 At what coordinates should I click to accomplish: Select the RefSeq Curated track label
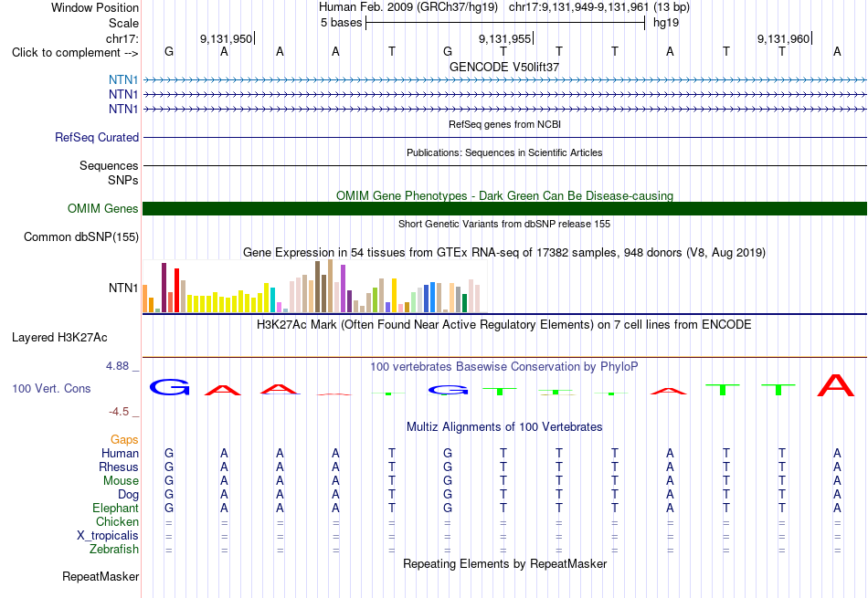[96, 137]
